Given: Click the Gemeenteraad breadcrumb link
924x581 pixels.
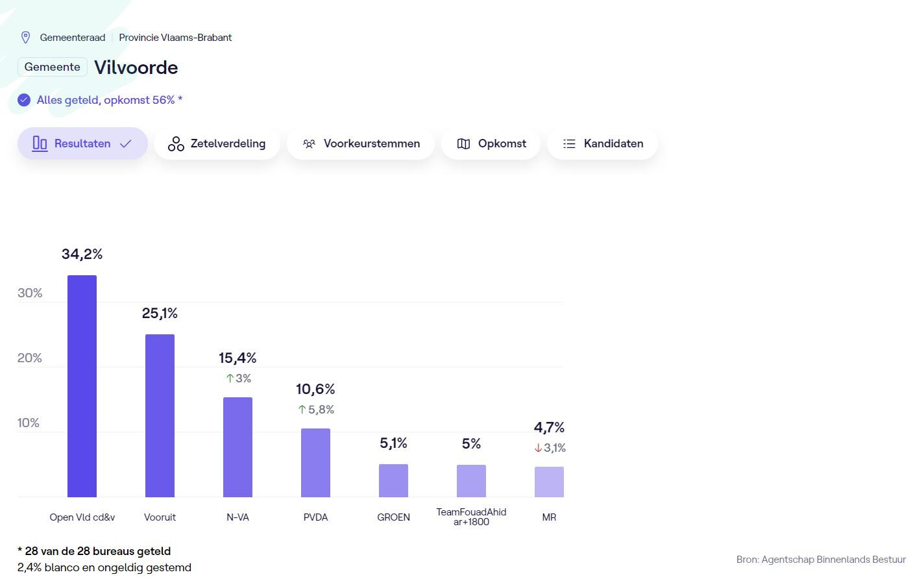Looking at the screenshot, I should 72,38.
